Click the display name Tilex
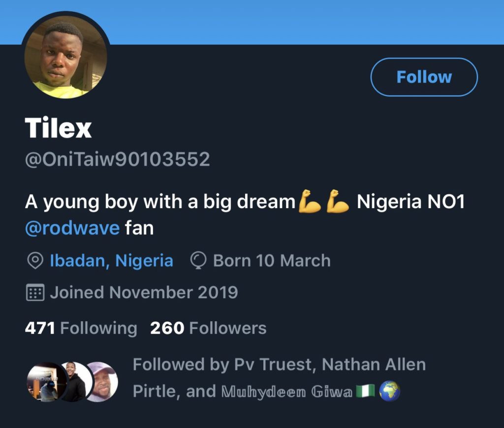Viewport: 504px width, 428px height. point(58,128)
